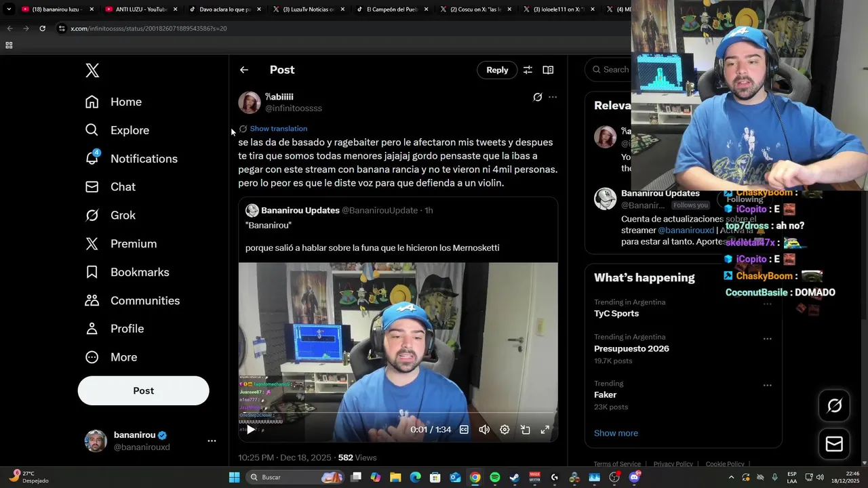The image size is (868, 488).
Task: Open video settings gear
Action: 505,430
